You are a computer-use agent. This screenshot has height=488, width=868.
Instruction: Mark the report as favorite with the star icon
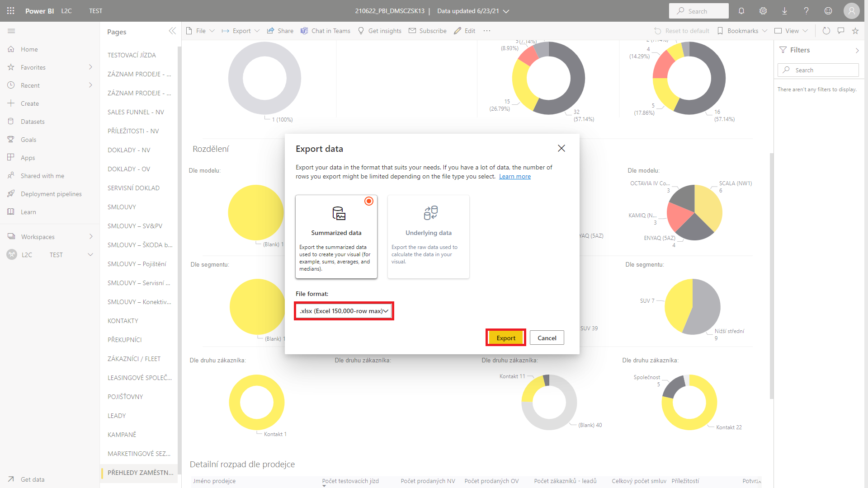click(855, 31)
